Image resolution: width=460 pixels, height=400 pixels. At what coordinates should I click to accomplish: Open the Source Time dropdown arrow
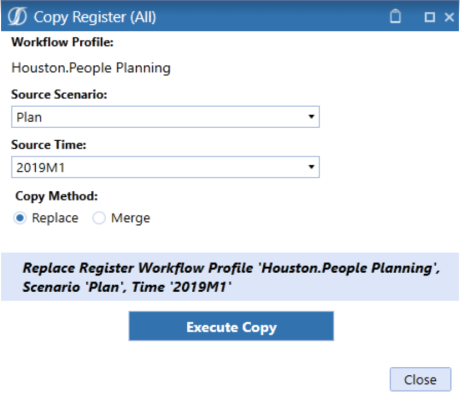pyautogui.click(x=311, y=167)
